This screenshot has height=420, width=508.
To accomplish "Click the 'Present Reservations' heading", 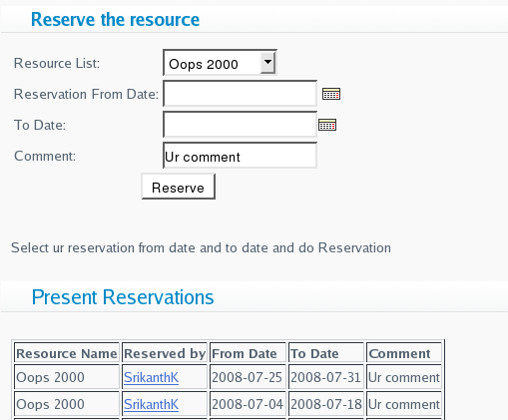I will tap(123, 297).
